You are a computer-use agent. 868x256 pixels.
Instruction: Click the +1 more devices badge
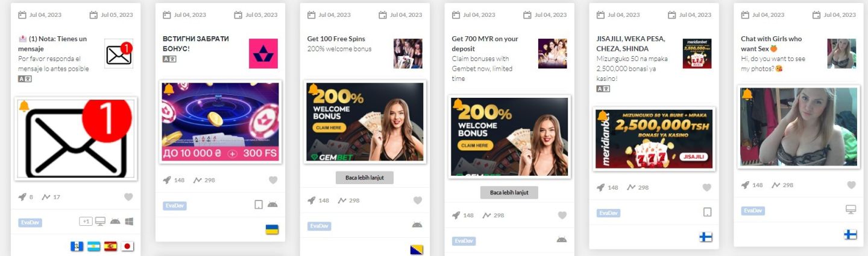pos(86,222)
